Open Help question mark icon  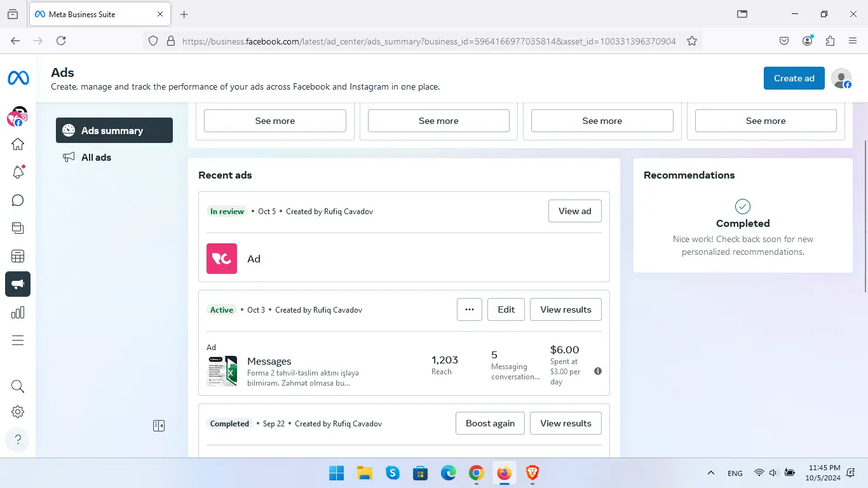(18, 439)
